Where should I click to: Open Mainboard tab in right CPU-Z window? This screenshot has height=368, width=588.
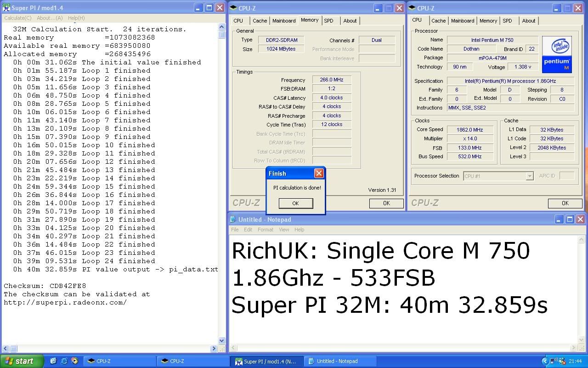[463, 21]
